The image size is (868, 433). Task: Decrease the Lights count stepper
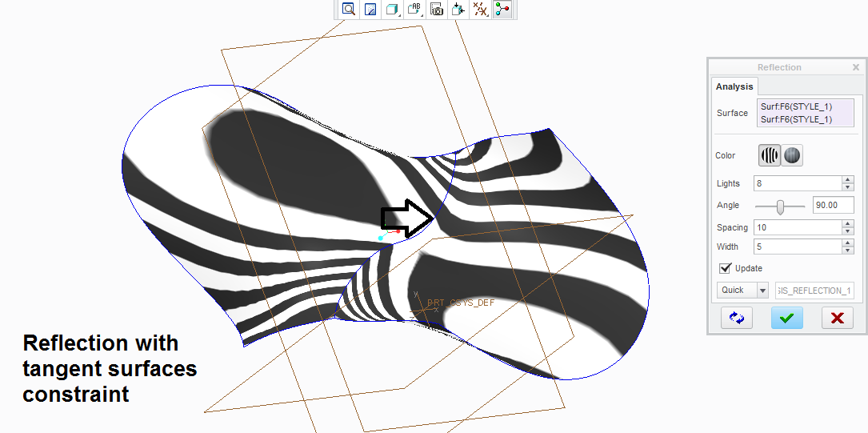pos(847,187)
